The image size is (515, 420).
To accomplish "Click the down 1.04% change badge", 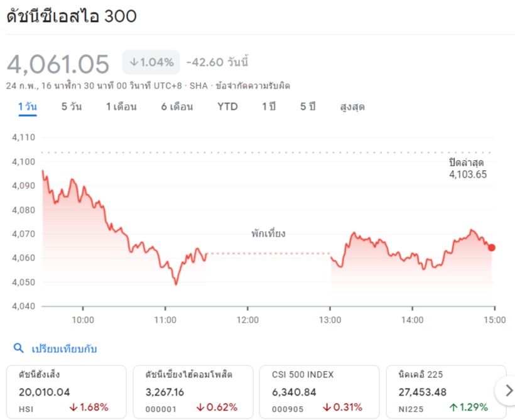I will (x=151, y=62).
